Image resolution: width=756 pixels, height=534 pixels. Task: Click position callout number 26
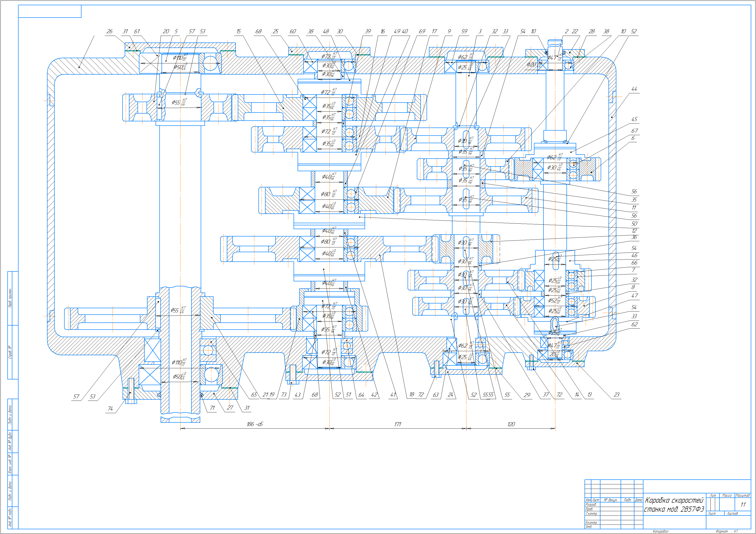(109, 32)
